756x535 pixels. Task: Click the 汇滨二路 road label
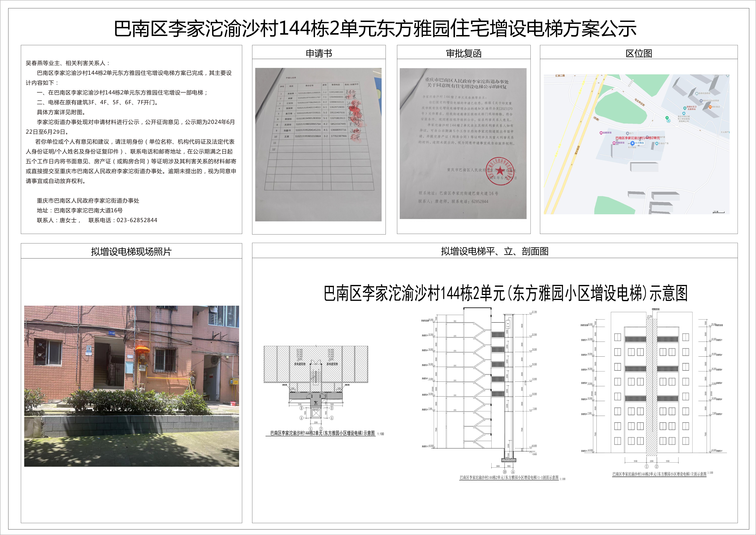pos(560,76)
